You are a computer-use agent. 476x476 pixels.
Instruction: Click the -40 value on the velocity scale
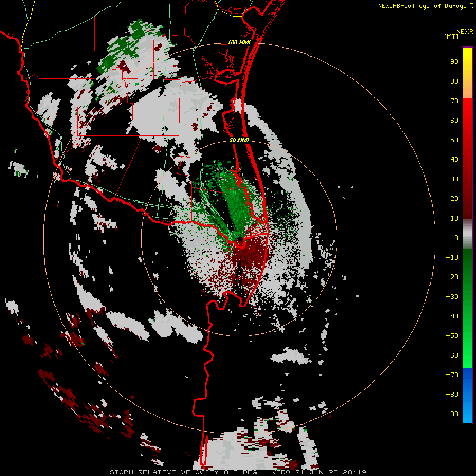click(452, 316)
